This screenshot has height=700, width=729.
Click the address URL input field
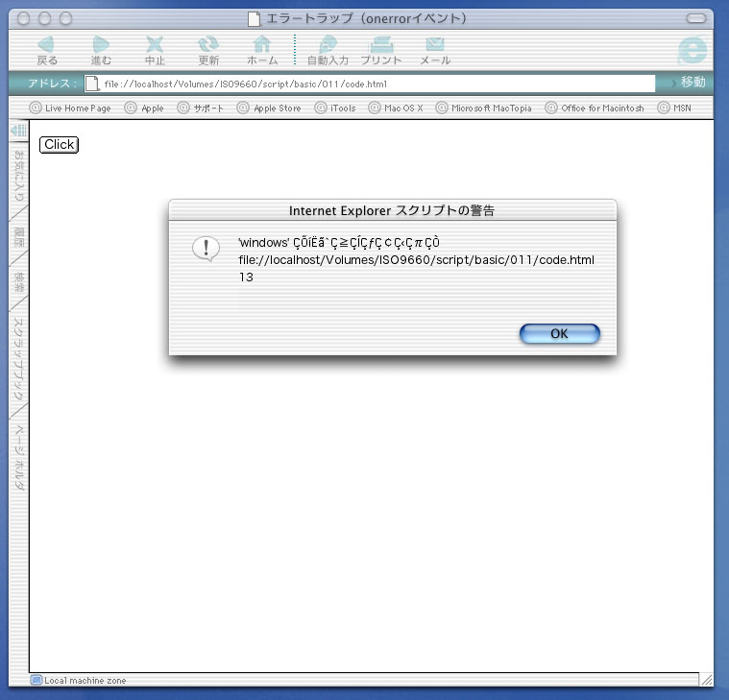click(x=370, y=84)
